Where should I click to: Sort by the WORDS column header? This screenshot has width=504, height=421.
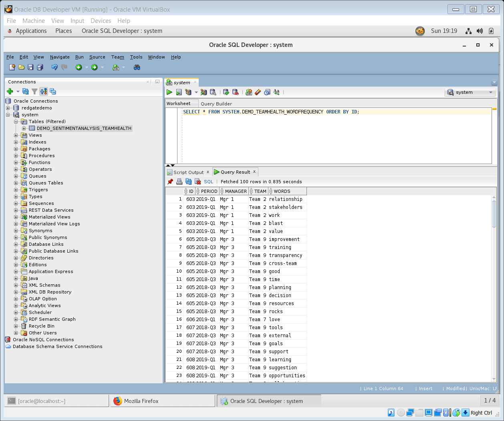(x=287, y=191)
